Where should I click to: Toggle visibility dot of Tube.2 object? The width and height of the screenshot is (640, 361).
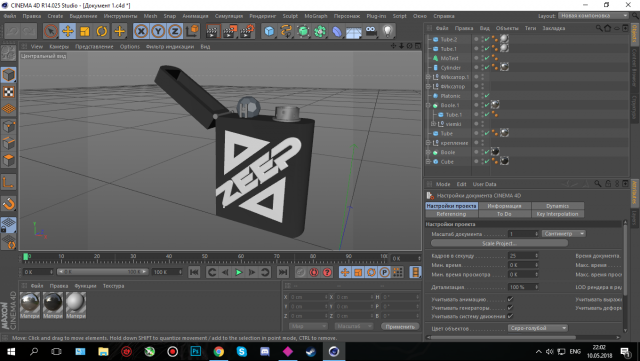476,39
